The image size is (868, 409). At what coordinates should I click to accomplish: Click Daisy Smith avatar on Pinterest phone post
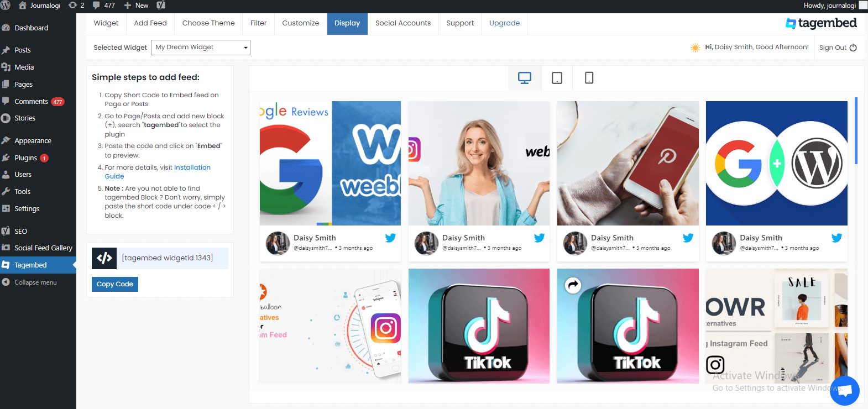coord(575,243)
